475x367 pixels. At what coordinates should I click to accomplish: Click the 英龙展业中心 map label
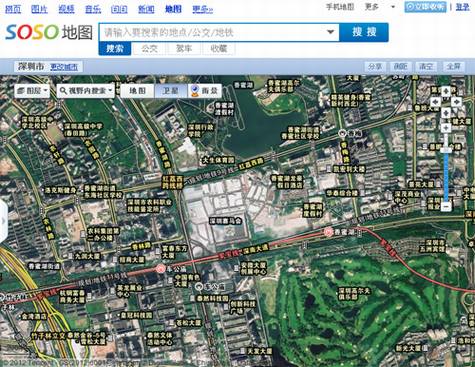coord(129,291)
